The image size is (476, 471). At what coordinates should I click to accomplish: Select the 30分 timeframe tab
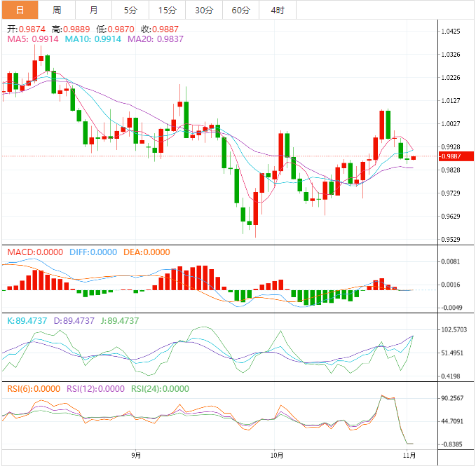click(x=204, y=10)
